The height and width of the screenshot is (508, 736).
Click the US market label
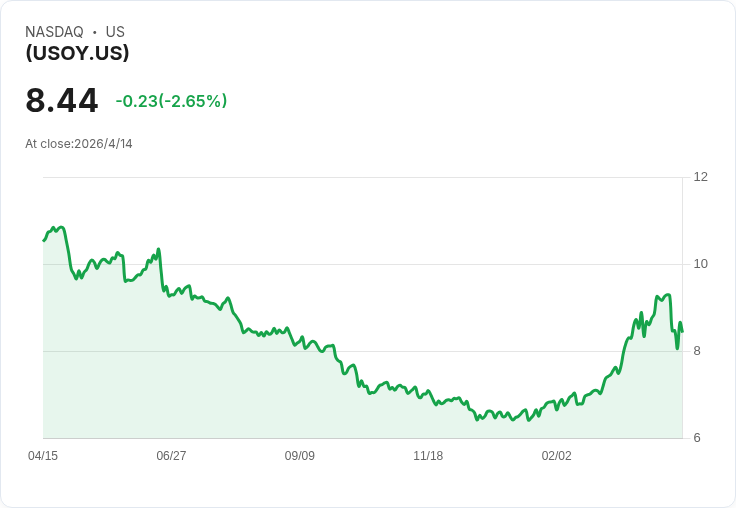(x=115, y=32)
